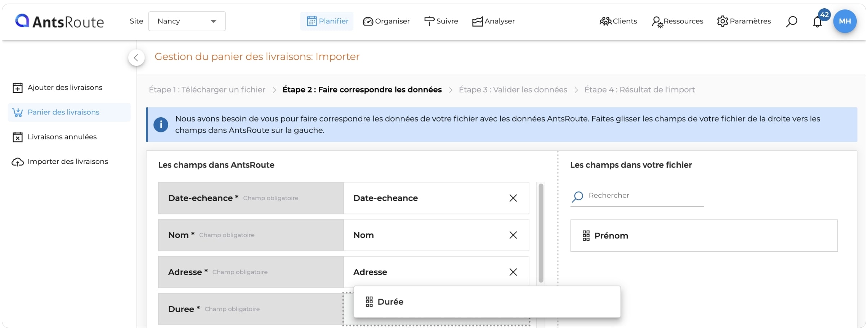Collapse the sidebar with the chevron button
This screenshot has height=331, width=868.
(136, 58)
